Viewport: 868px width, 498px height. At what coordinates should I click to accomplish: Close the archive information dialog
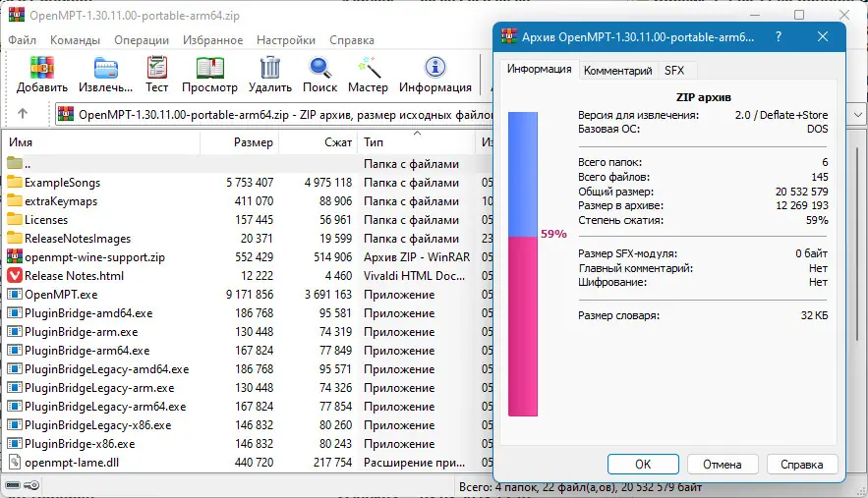(x=823, y=36)
